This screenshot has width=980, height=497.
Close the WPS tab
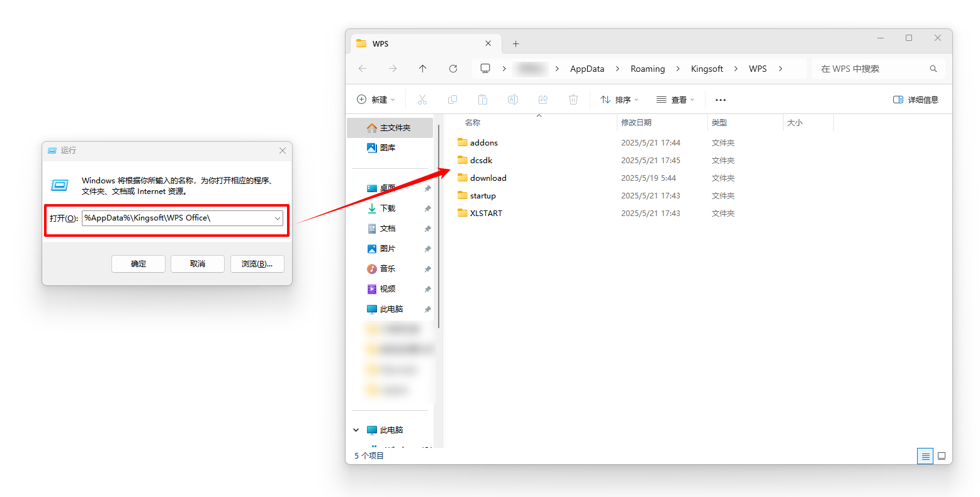click(x=488, y=43)
